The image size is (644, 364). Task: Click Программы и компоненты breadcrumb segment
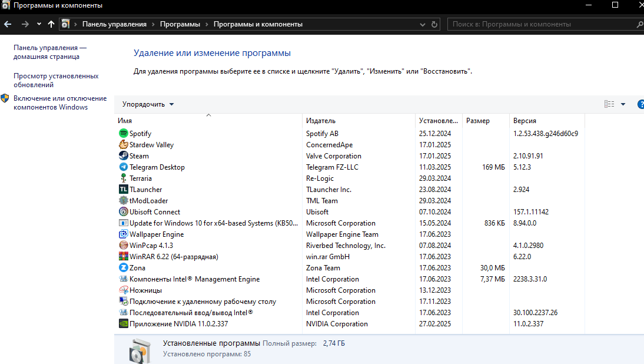[x=258, y=24]
